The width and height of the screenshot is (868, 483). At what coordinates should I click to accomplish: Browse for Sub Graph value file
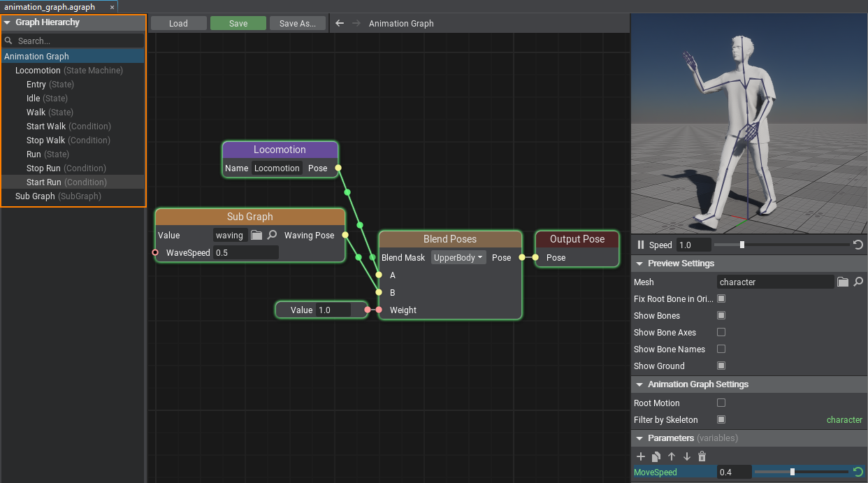256,236
